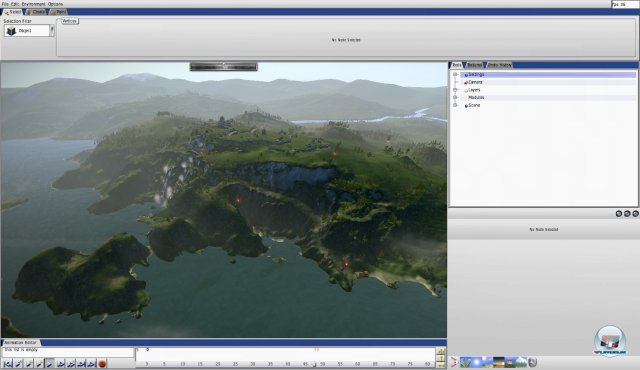The width and height of the screenshot is (640, 370).
Task: Click the Vertices button
Action: pyautogui.click(x=69, y=21)
